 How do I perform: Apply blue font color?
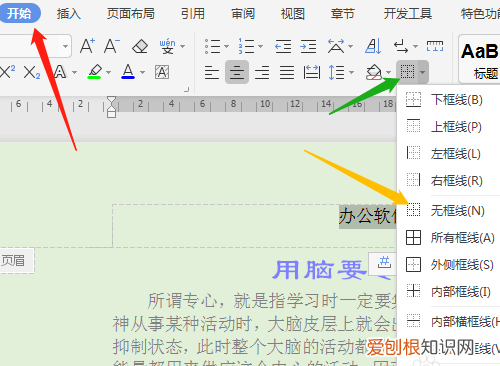tap(128, 72)
